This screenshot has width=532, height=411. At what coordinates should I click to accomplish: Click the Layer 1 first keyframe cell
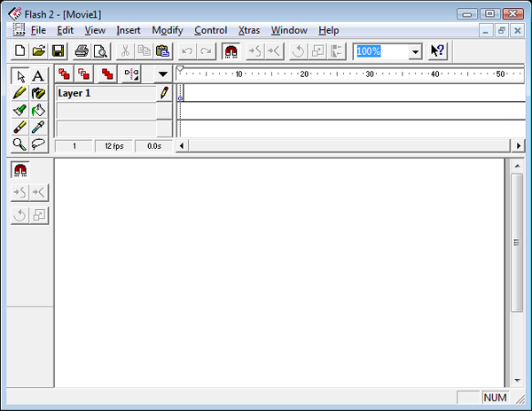[181, 93]
